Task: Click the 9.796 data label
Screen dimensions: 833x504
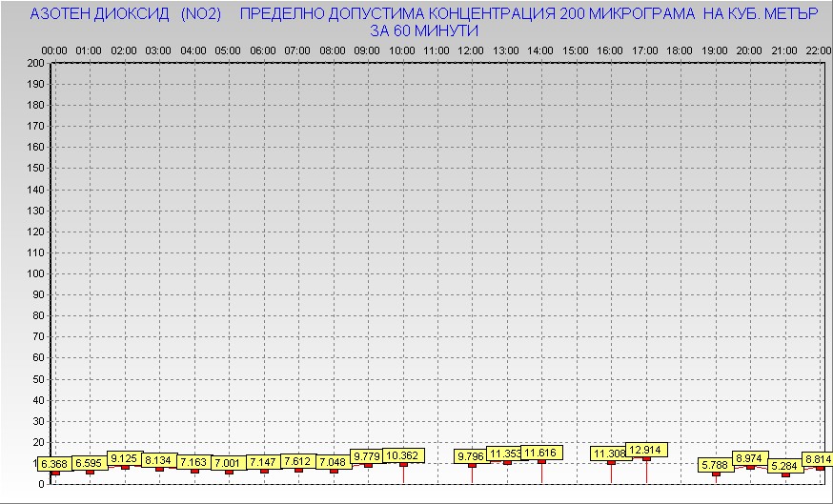Action: tap(471, 456)
